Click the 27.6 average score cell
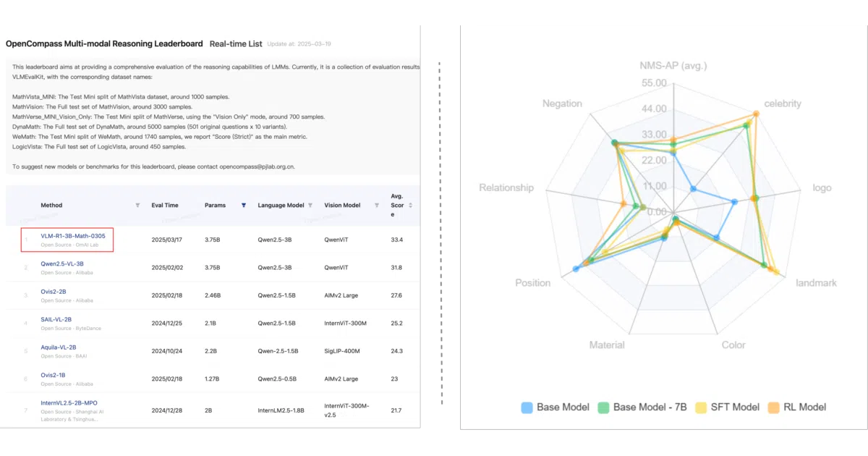868x456 pixels. 396,295
